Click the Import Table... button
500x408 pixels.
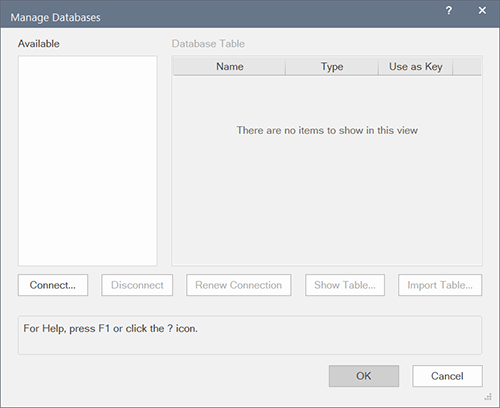coord(440,285)
